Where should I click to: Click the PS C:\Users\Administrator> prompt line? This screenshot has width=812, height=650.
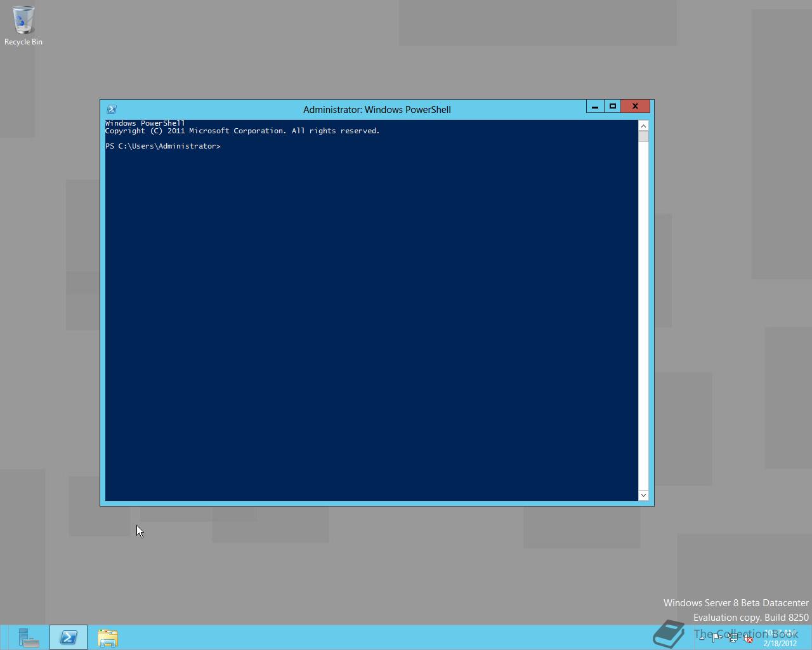click(x=163, y=146)
